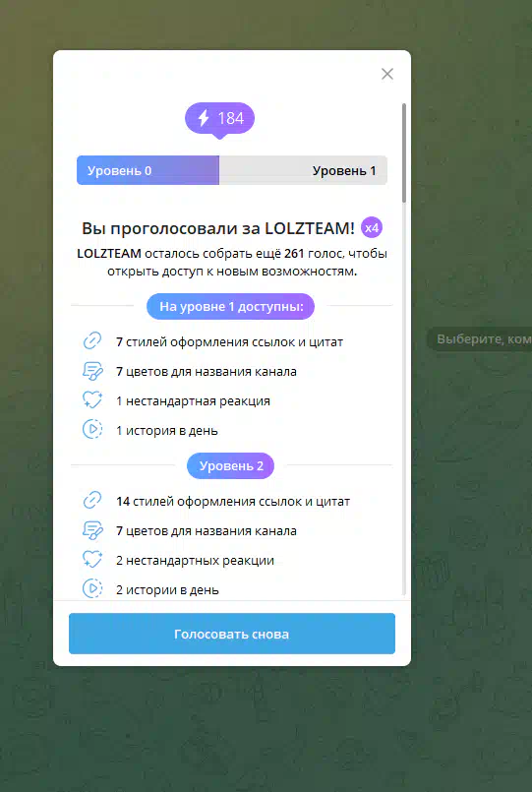Click the lightning bolt 184 boost counter

(219, 119)
